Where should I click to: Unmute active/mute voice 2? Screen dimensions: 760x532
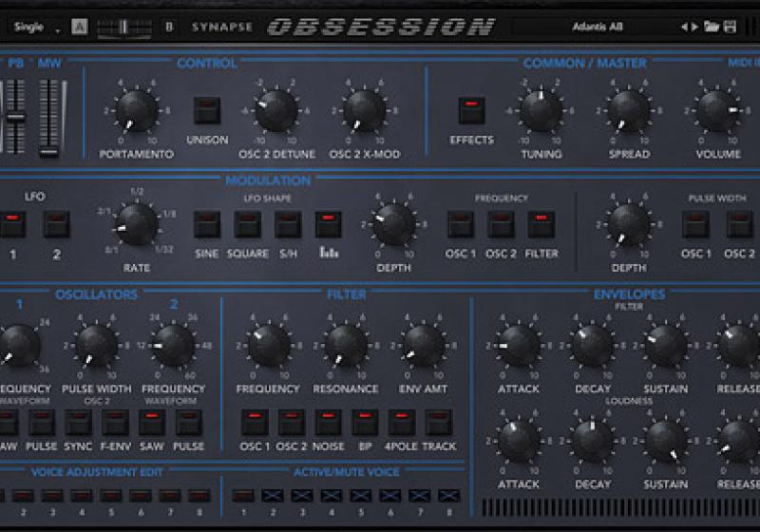tap(273, 495)
